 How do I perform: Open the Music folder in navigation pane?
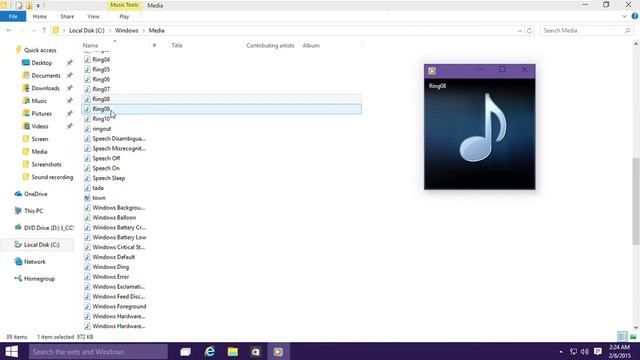pyautogui.click(x=39, y=101)
